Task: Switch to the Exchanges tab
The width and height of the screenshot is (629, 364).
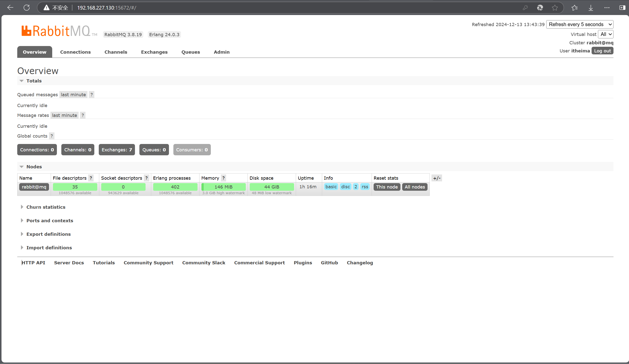Action: [154, 52]
